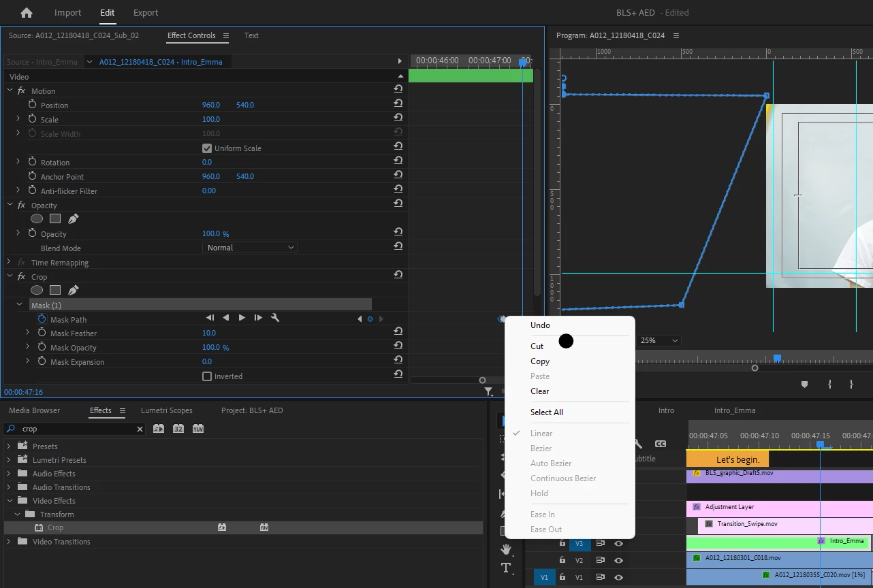This screenshot has height=588, width=873.
Task: Click the Mask Feather value 10.0
Action: (x=209, y=333)
